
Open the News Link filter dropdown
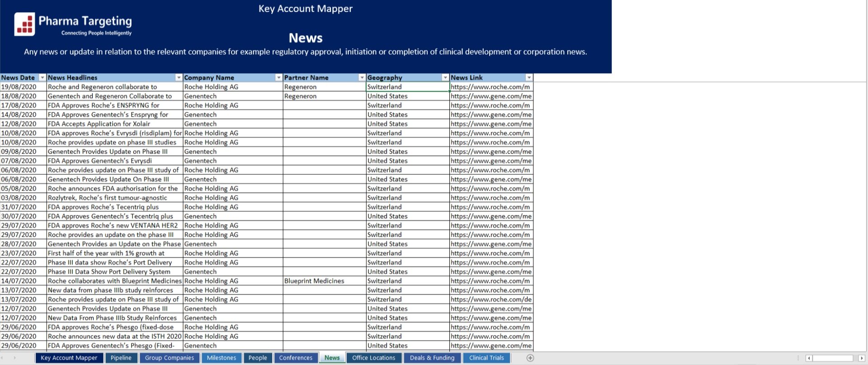click(x=529, y=78)
